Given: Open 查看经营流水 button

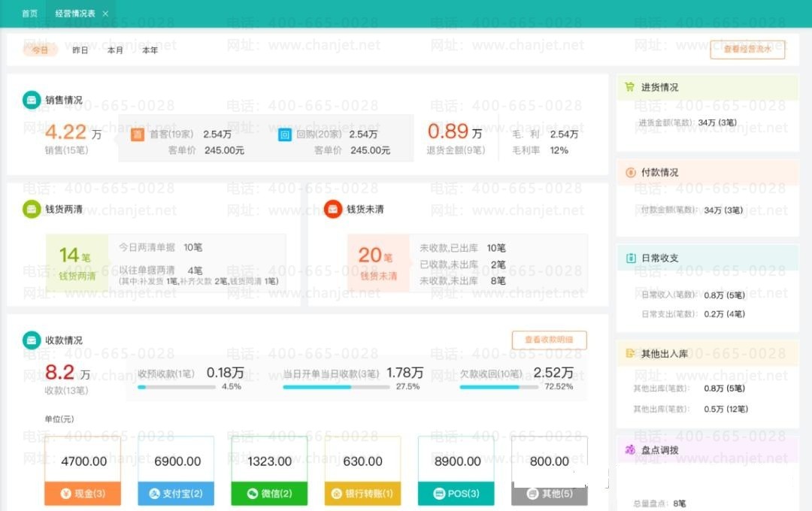Looking at the screenshot, I should click(747, 49).
